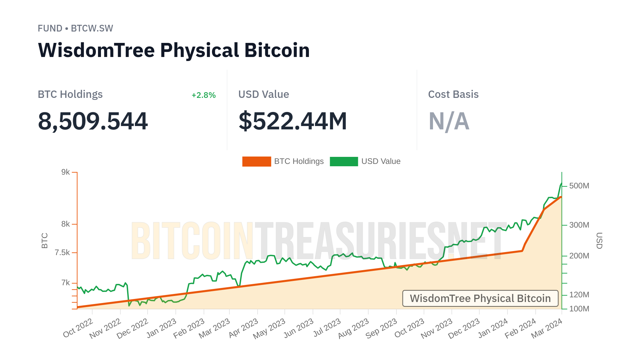644x362 pixels.
Task: Click the WisdomTree Physical Bitcoin page title
Action: [x=174, y=50]
